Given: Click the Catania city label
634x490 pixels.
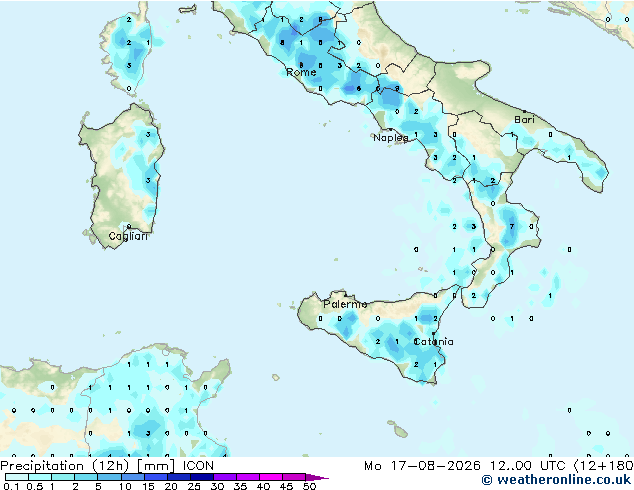Looking at the screenshot, I should click(x=433, y=342).
